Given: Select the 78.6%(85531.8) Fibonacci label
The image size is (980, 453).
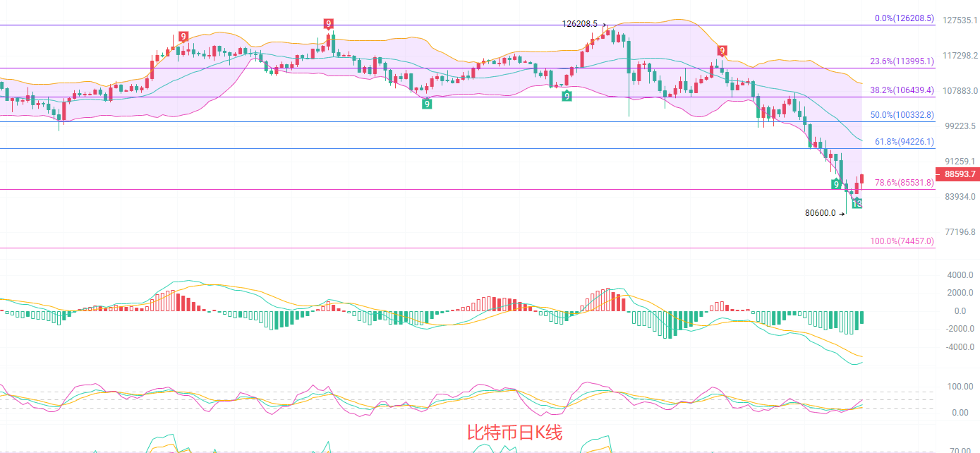Looking at the screenshot, I should (904, 182).
